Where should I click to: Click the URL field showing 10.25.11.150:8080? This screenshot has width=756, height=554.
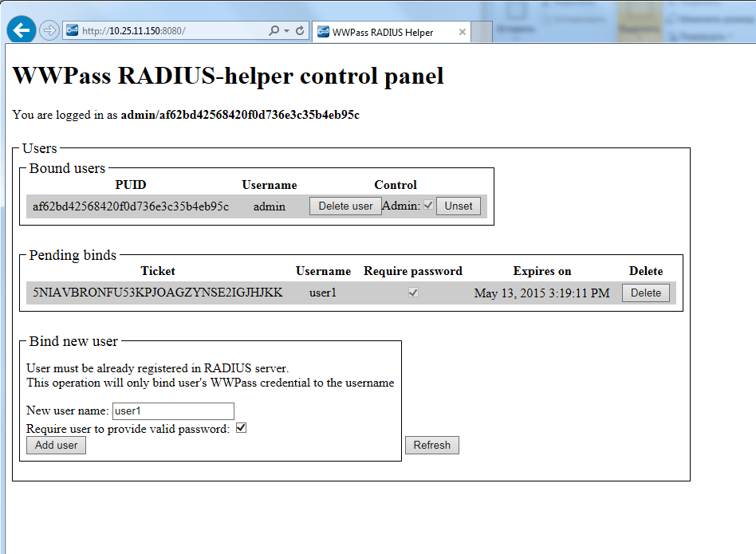pyautogui.click(x=159, y=31)
